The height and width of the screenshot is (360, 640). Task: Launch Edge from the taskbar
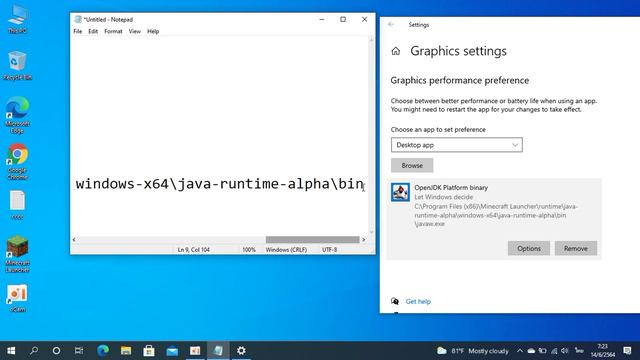click(x=103, y=351)
